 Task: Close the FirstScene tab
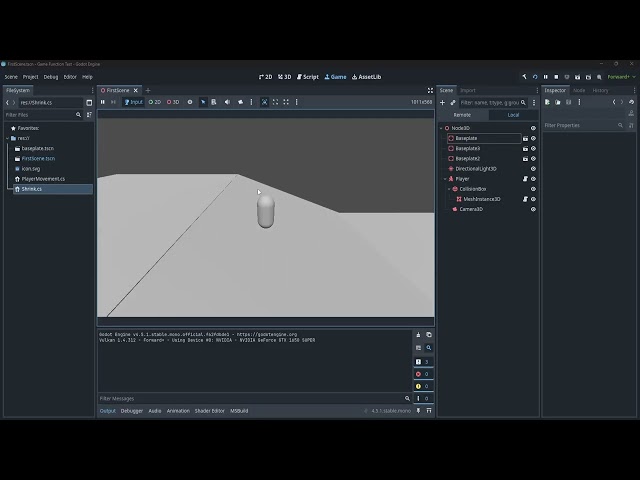[136, 90]
